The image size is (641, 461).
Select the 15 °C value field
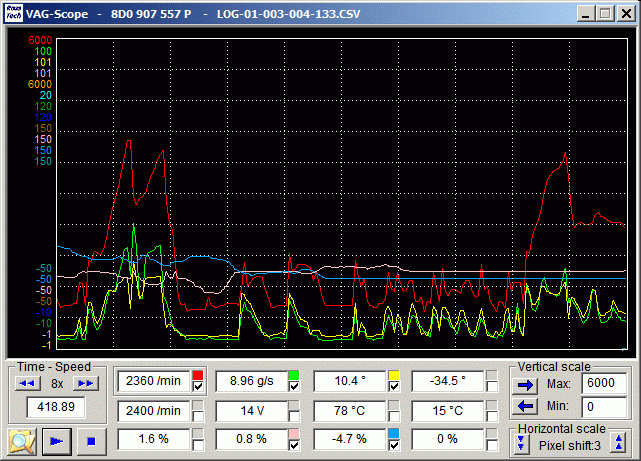(448, 411)
